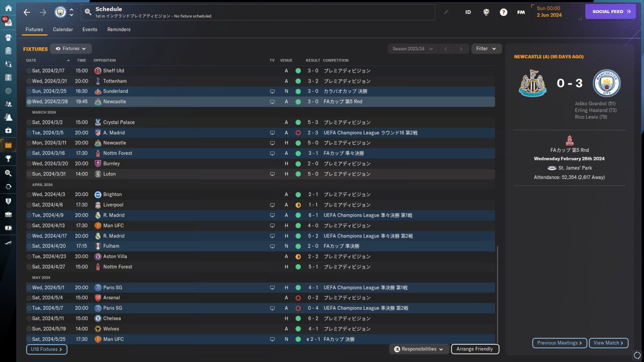The width and height of the screenshot is (644, 362).
Task: Click the Manchester City club badge in header
Action: pos(60,12)
